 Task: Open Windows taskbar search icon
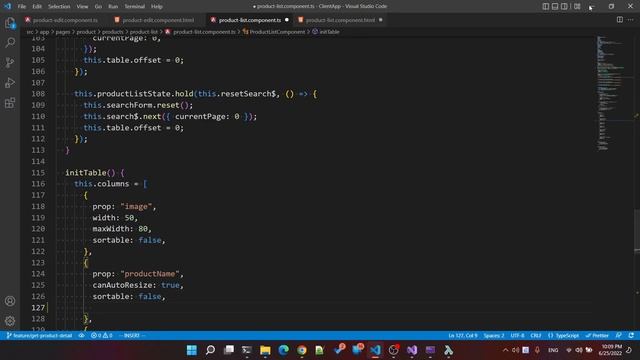pyautogui.click(x=210, y=350)
